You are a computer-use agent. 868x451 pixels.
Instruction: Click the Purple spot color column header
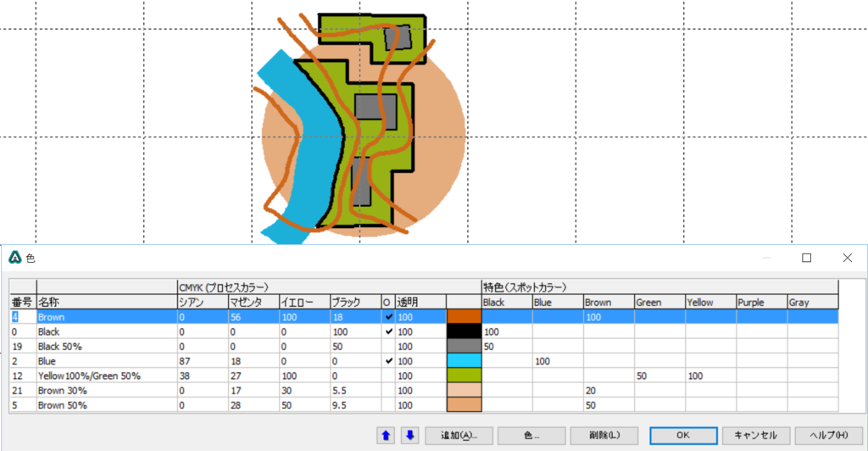click(x=762, y=302)
